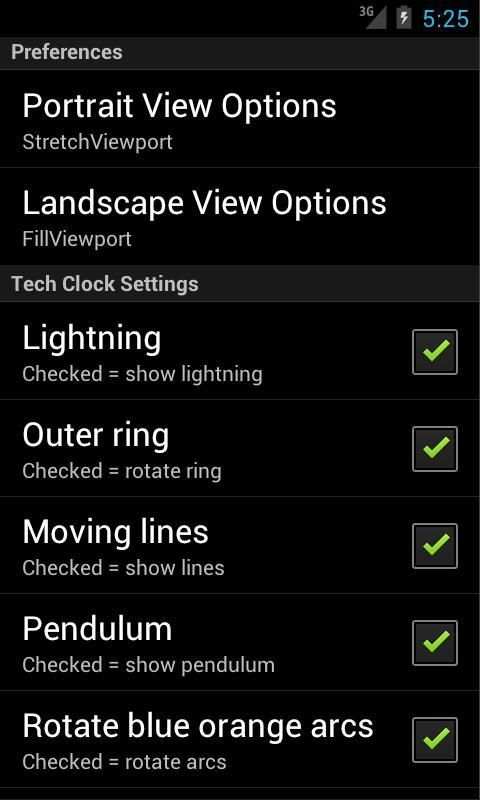The image size is (480, 800).
Task: Tap the 3G signal strength icon
Action: [373, 17]
